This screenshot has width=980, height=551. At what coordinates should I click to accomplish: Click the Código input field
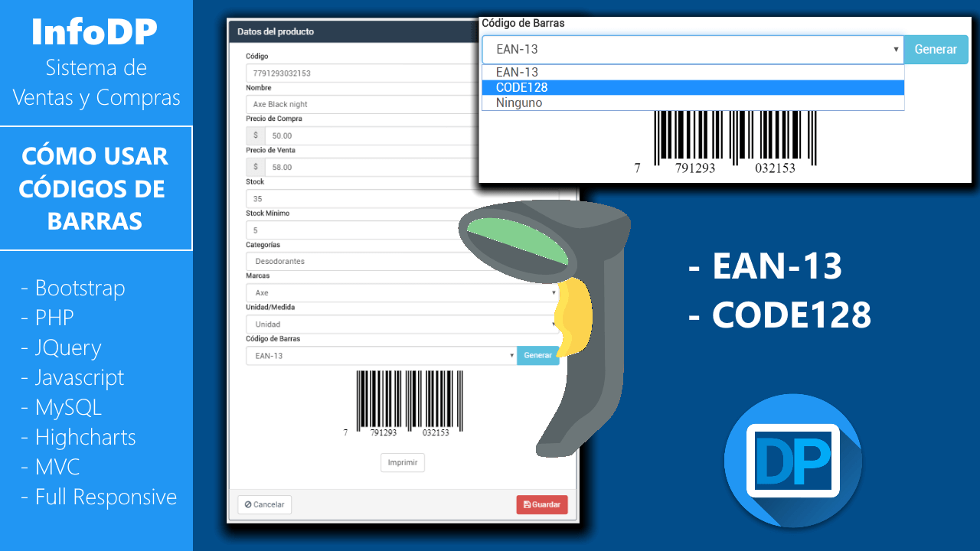pyautogui.click(x=360, y=73)
